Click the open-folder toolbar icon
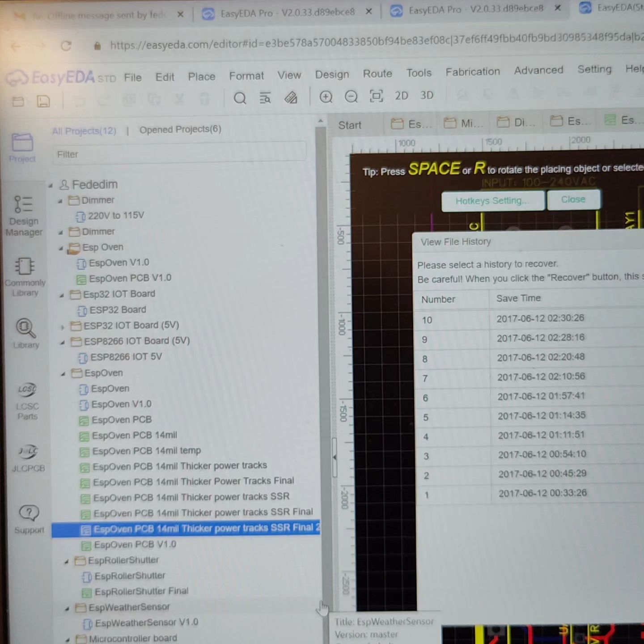This screenshot has height=644, width=644. pos(18,102)
